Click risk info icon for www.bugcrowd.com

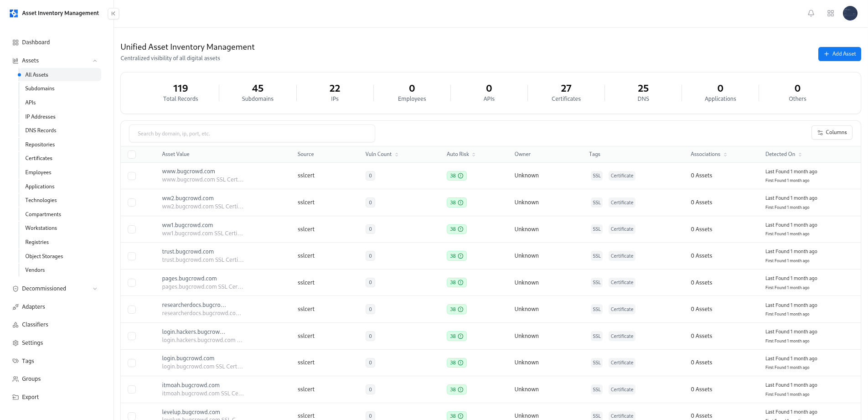coord(460,176)
